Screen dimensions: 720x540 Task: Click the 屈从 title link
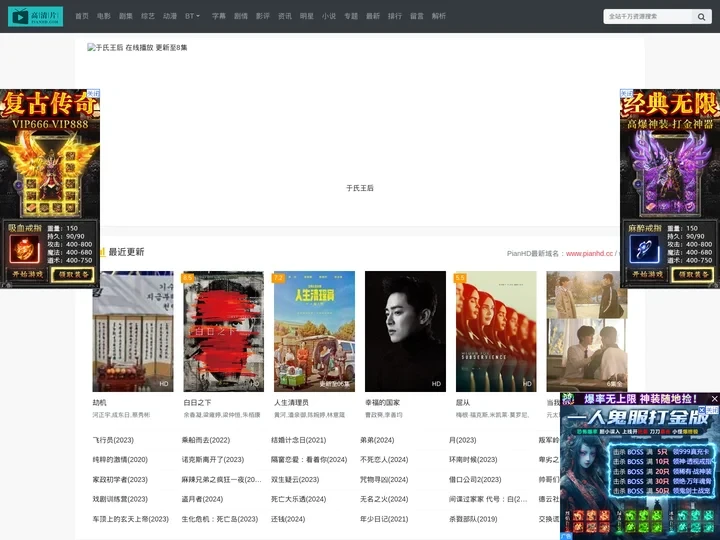[x=463, y=403]
